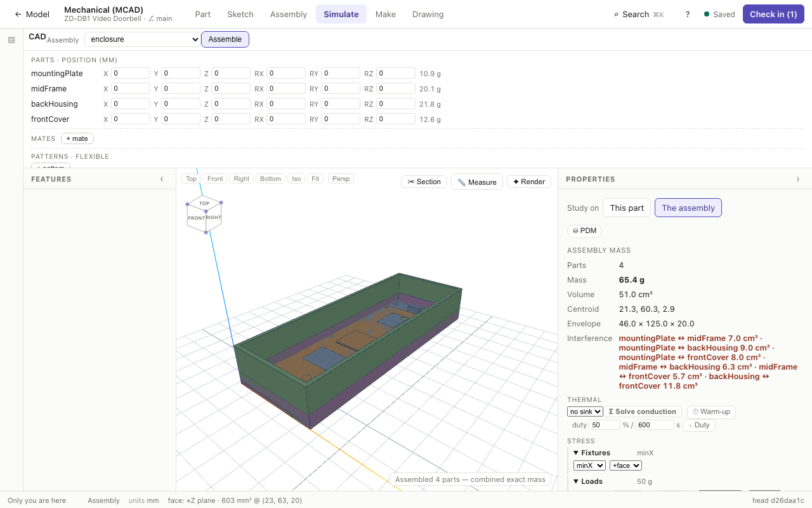Click the 600 seconds duty field
Viewport: 812px width, 508px height.
point(655,425)
